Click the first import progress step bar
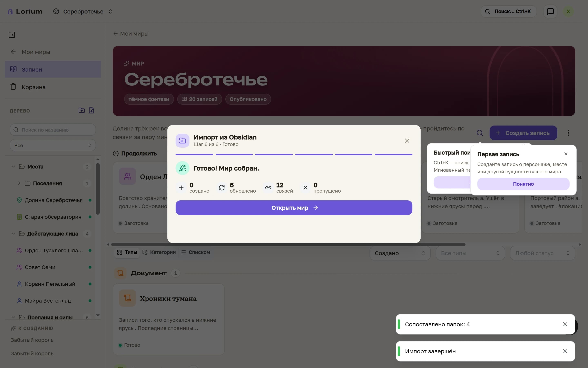Screen dimensions: 588x368 (194, 155)
